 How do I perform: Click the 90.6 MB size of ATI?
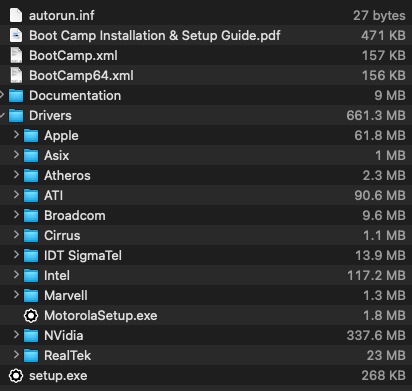380,196
